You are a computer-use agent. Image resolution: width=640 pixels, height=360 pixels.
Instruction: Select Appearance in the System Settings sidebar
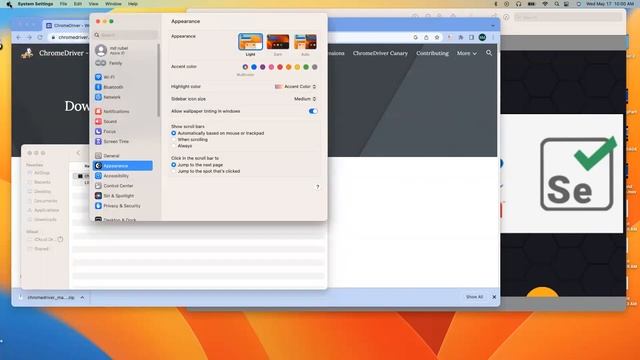[122, 166]
